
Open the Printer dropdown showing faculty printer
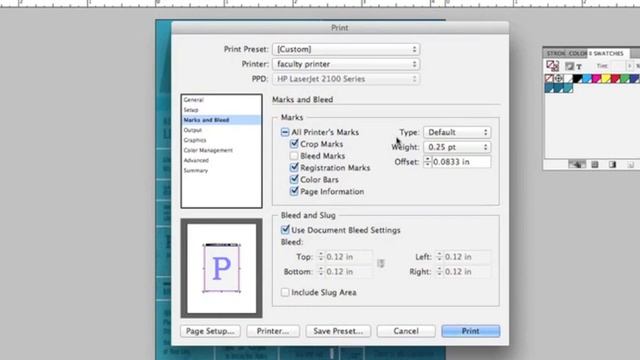[346, 64]
